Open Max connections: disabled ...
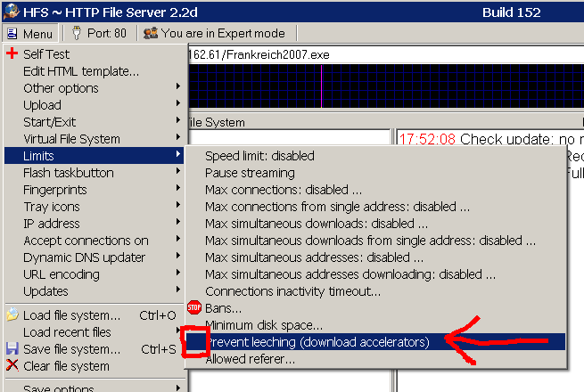Viewport: 584px width, 392px height. click(x=375, y=190)
